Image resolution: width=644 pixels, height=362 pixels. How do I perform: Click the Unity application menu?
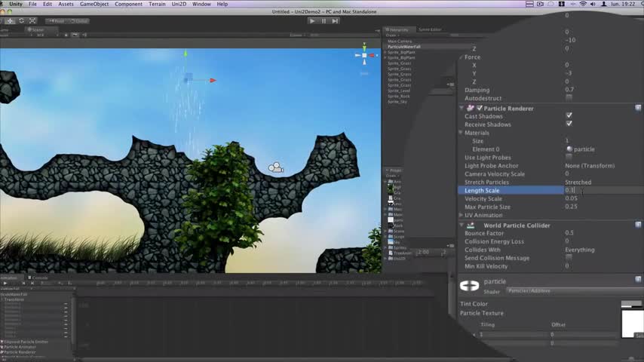point(16,4)
